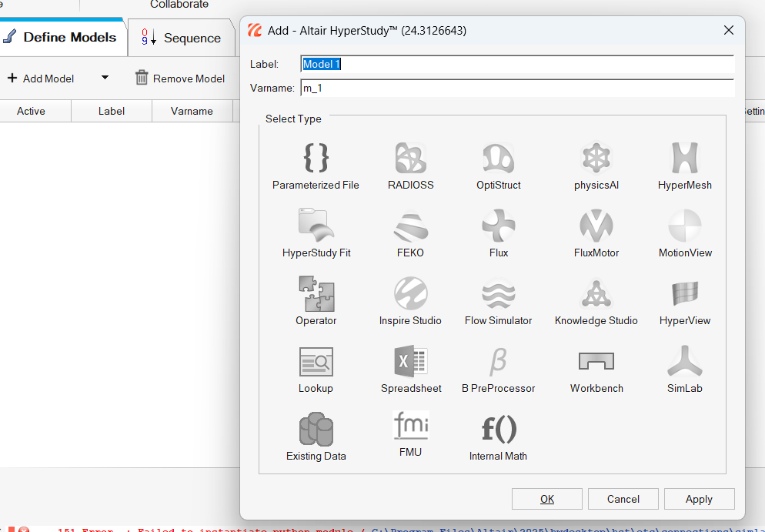
Task: Close the Add - Altair HyperStudy dialog
Action: (x=729, y=30)
